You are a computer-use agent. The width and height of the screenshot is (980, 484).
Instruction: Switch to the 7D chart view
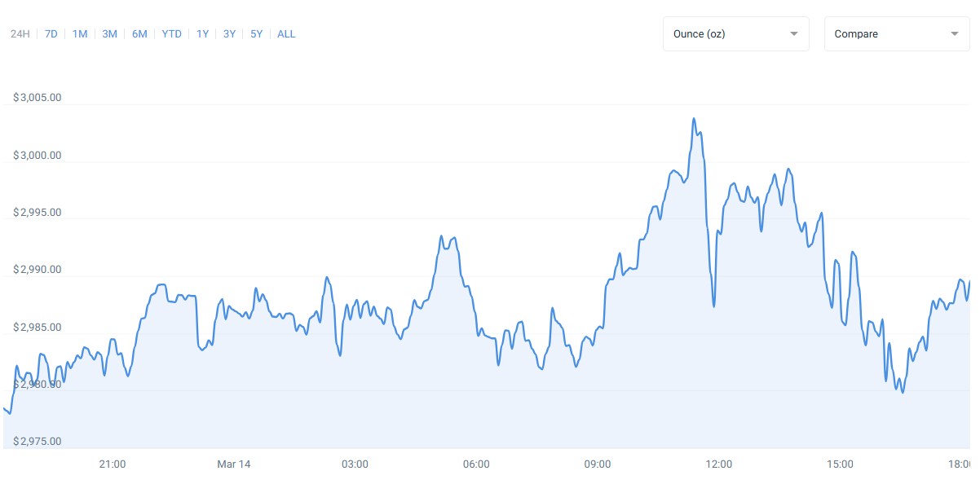pyautogui.click(x=51, y=34)
